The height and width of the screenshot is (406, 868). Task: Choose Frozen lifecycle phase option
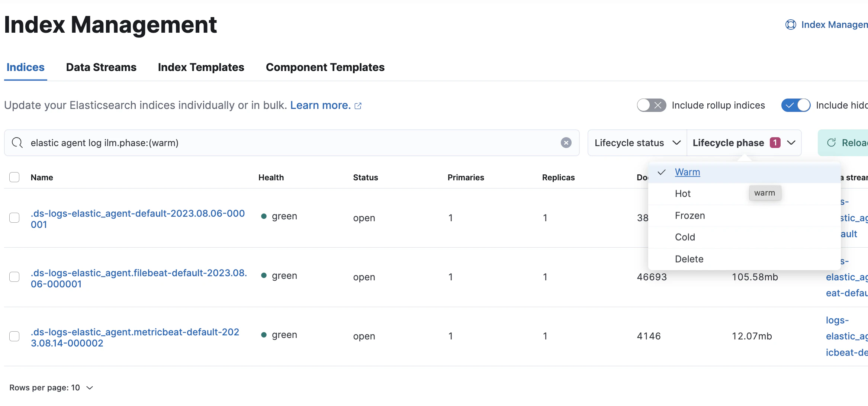tap(744, 216)
